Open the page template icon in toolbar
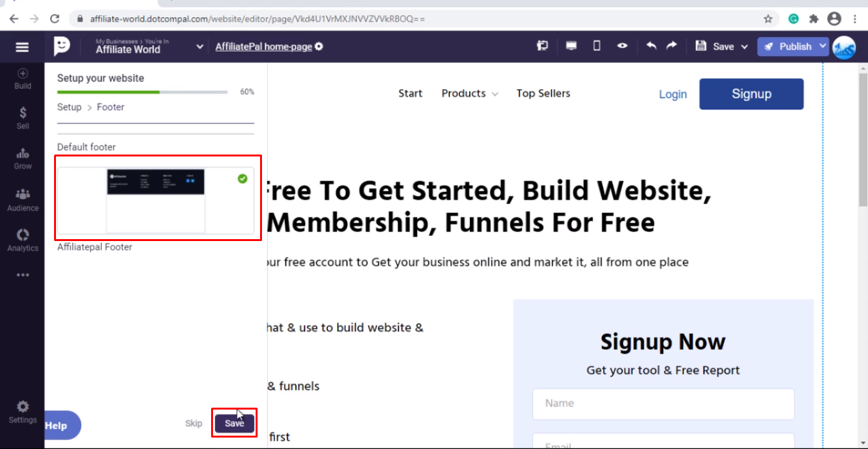Viewport: 868px width, 449px height. click(x=542, y=46)
